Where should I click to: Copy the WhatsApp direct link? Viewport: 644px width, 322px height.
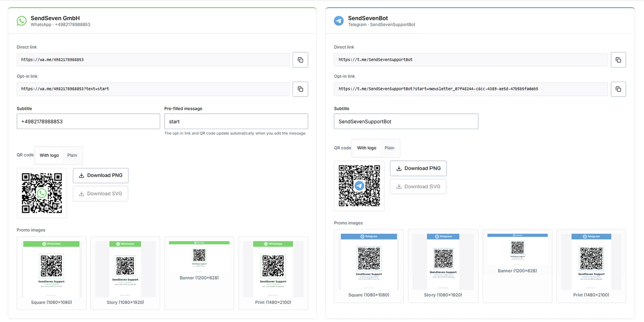coord(300,60)
